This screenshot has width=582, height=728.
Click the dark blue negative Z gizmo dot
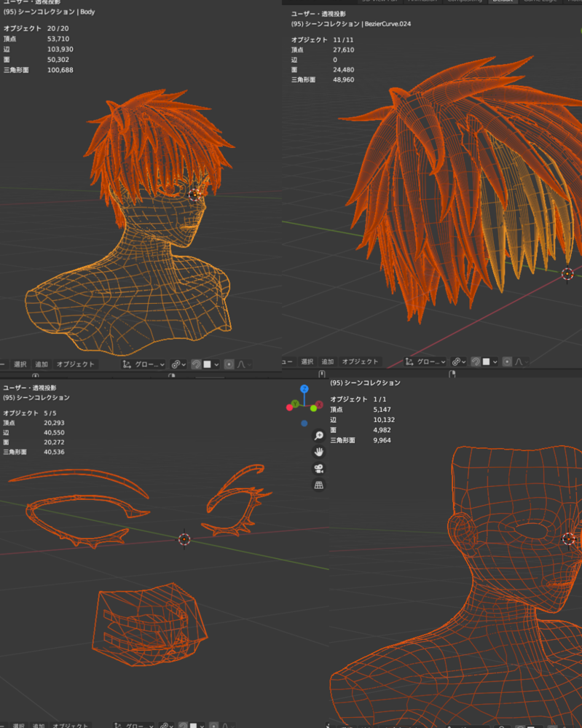coord(304,423)
